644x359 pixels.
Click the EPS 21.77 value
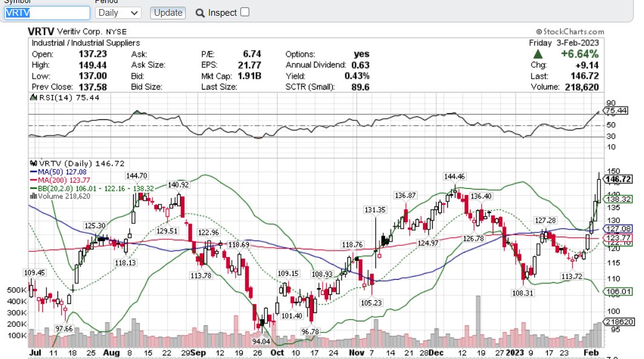[249, 65]
